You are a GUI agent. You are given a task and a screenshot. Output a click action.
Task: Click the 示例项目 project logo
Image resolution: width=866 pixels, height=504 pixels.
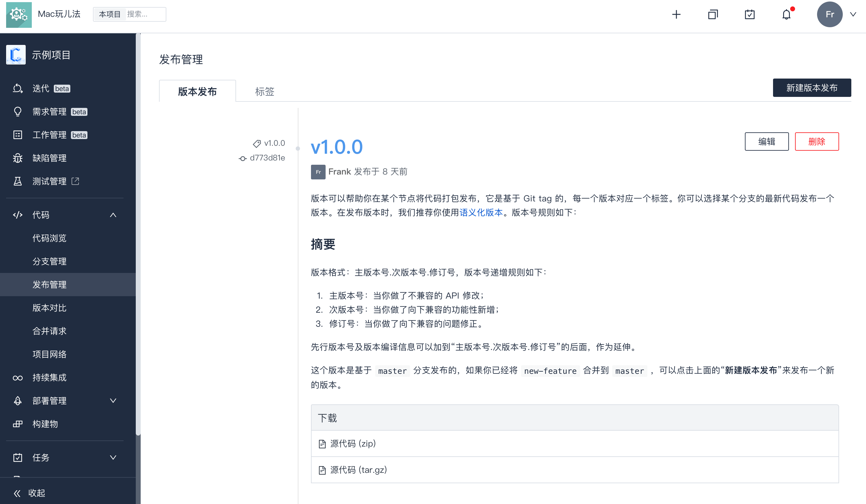click(16, 55)
